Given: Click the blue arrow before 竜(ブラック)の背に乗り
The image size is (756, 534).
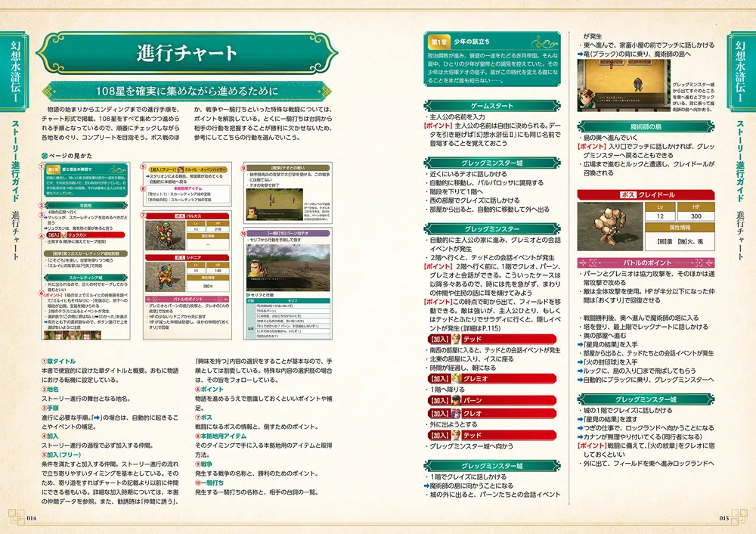Looking at the screenshot, I should click(x=581, y=54).
